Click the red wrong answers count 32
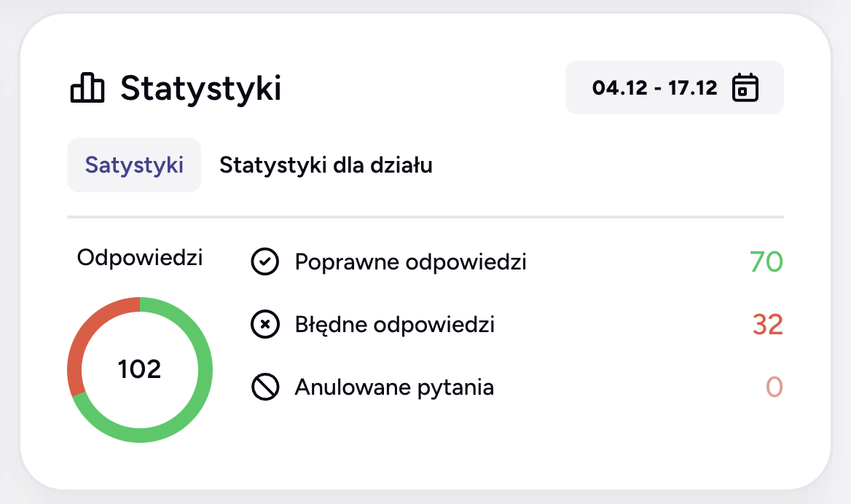This screenshot has width=851, height=504. (767, 324)
